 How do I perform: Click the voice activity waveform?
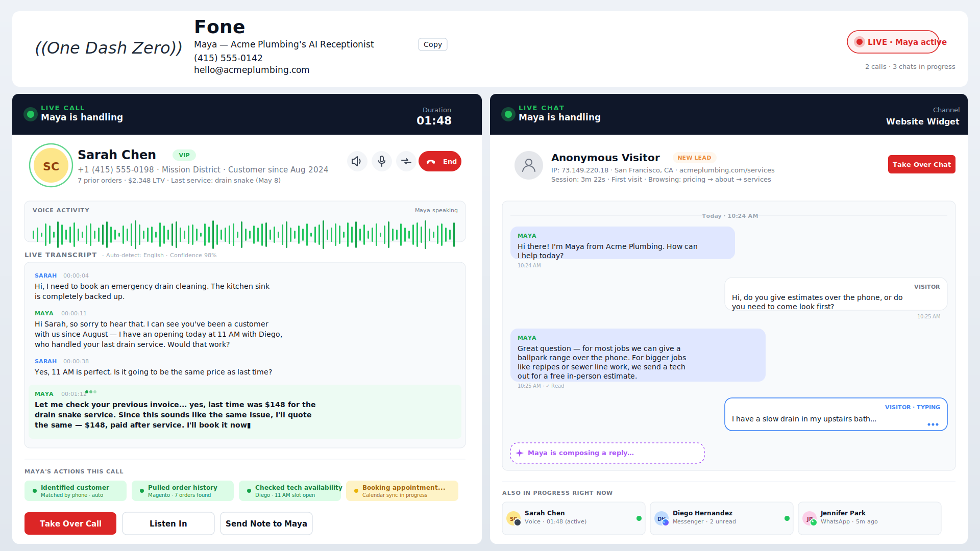[x=244, y=235]
